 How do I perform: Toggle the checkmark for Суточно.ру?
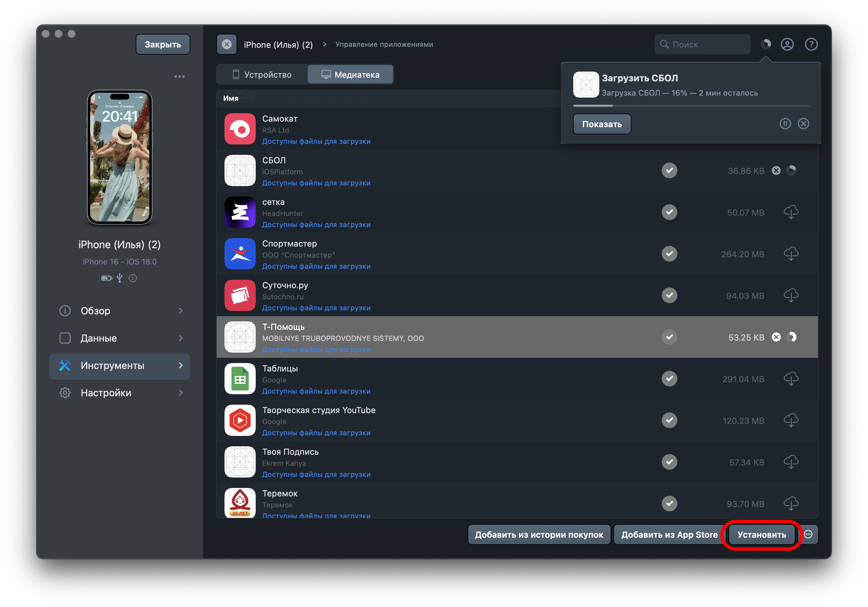click(669, 295)
